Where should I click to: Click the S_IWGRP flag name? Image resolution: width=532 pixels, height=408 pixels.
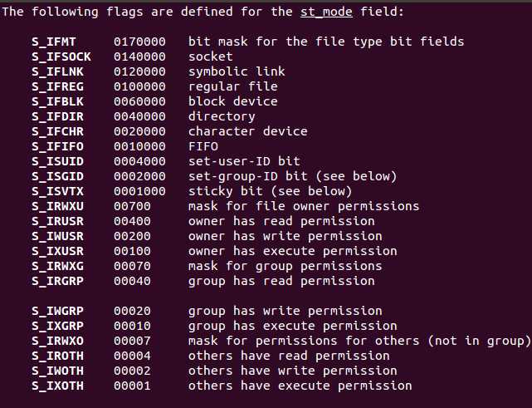(57, 311)
